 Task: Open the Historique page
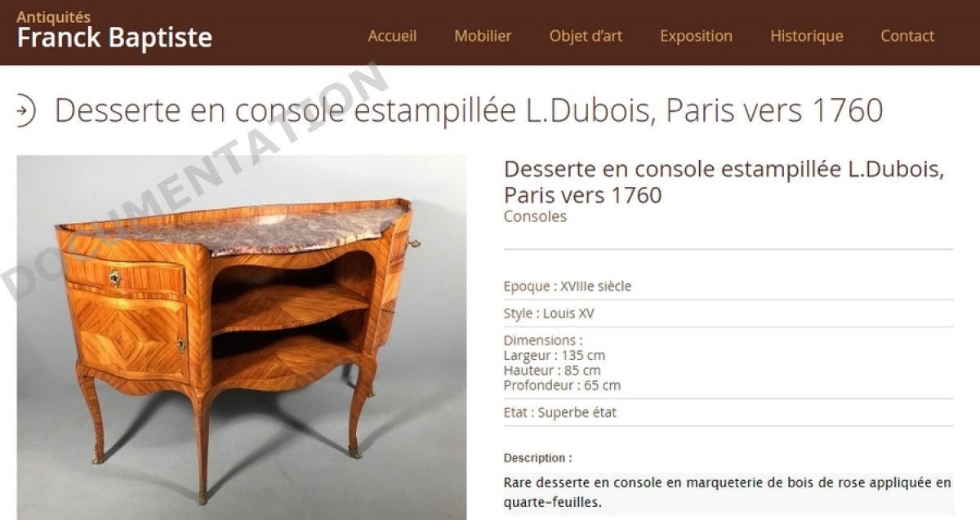[806, 36]
